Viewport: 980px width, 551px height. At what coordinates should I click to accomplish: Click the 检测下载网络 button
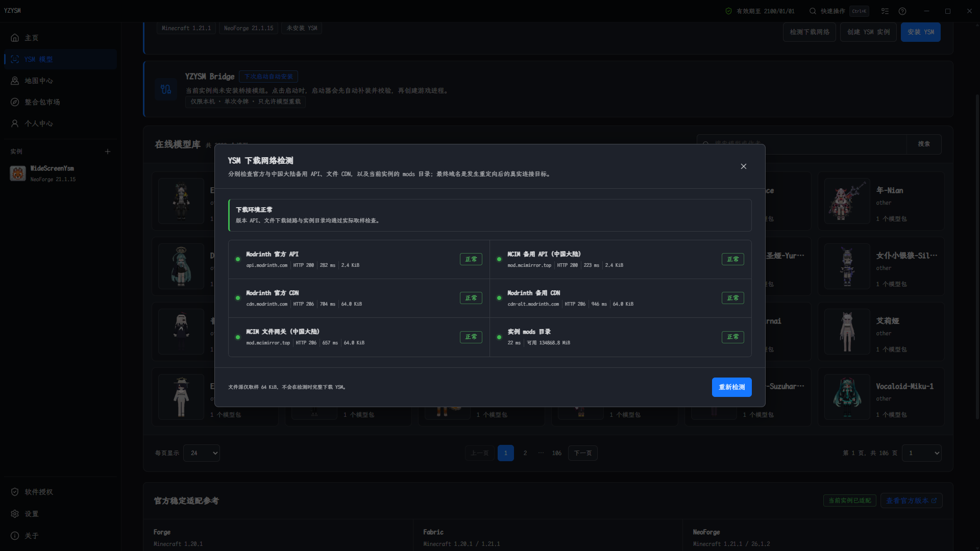coord(810,32)
